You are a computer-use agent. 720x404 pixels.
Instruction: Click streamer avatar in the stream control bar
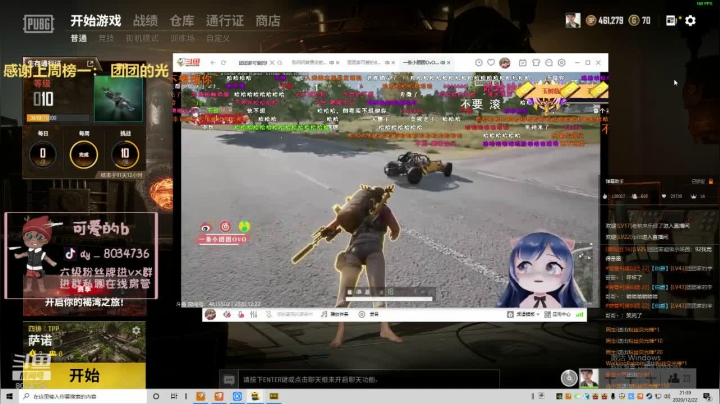tap(210, 314)
